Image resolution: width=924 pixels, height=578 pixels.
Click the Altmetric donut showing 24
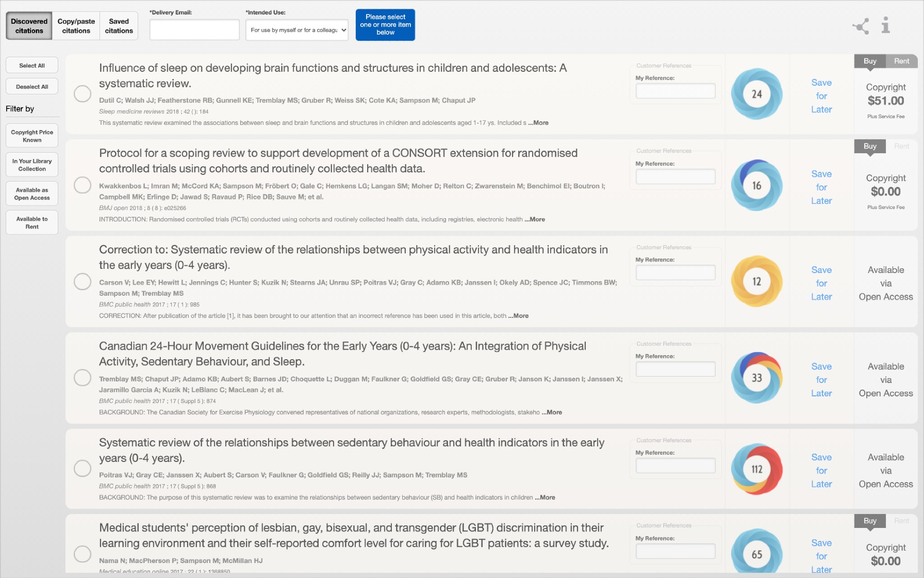coord(756,94)
